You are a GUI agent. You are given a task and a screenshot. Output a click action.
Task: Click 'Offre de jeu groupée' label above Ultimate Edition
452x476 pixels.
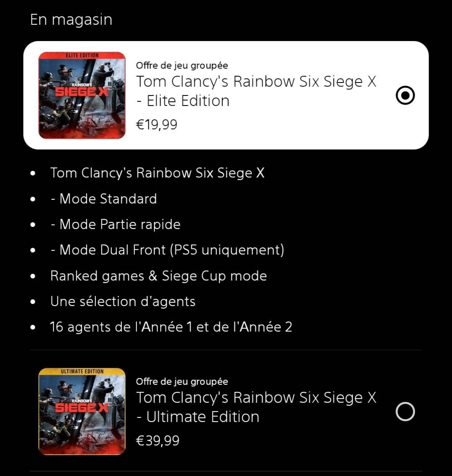click(182, 381)
